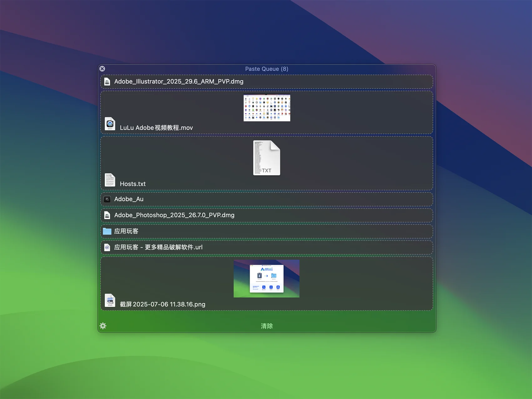Open the settings gear icon

[x=103, y=326]
